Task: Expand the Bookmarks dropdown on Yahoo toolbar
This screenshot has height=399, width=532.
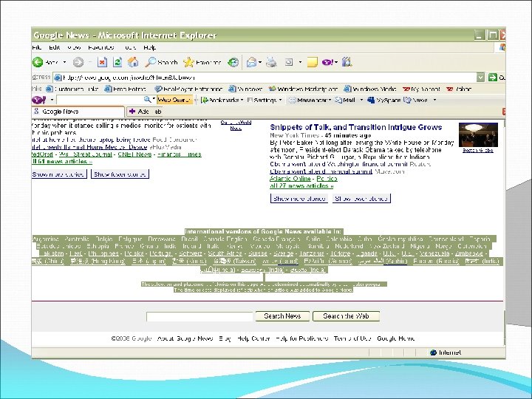Action: (242, 100)
